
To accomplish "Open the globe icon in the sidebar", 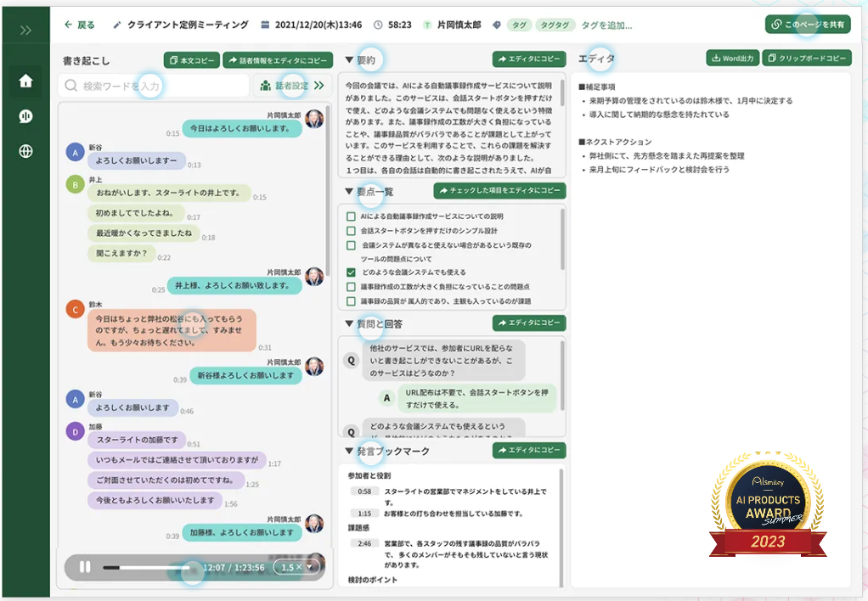I will click(25, 151).
